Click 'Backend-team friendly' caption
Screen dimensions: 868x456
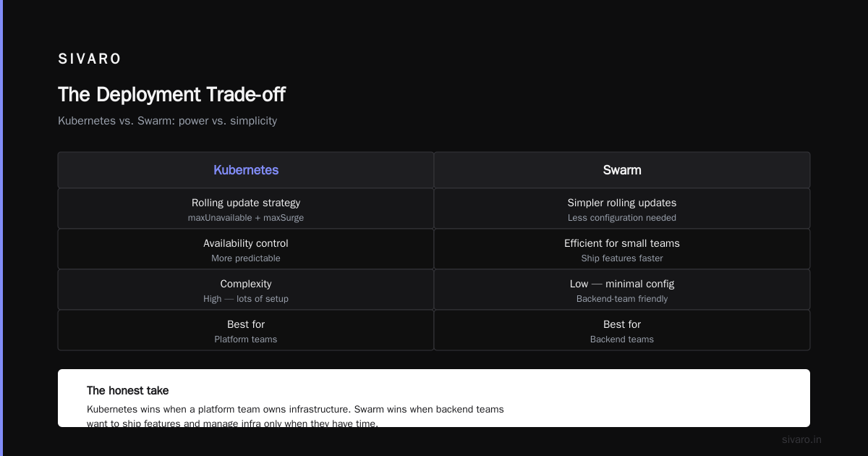point(622,299)
